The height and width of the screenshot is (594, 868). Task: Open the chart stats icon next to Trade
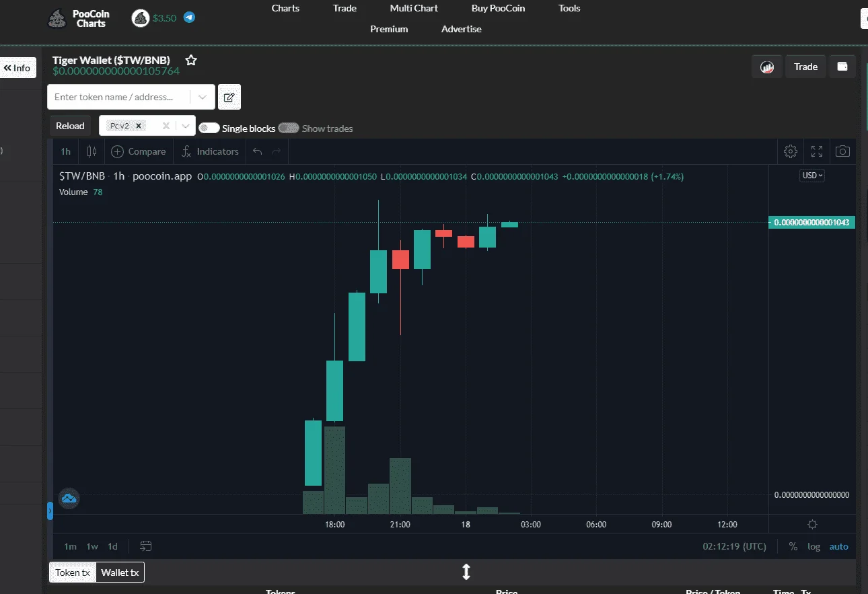(x=767, y=67)
